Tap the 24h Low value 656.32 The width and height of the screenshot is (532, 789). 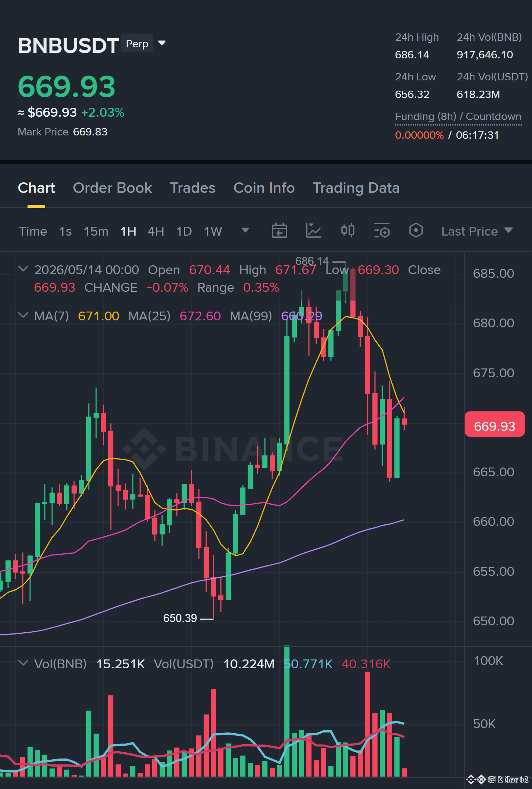[x=412, y=94]
